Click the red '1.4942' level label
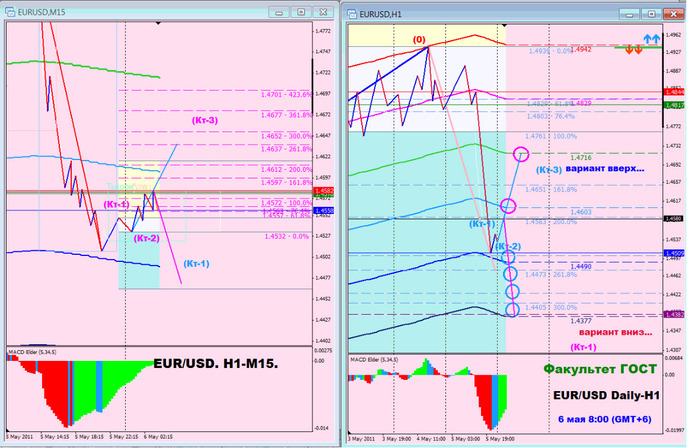 pos(581,50)
